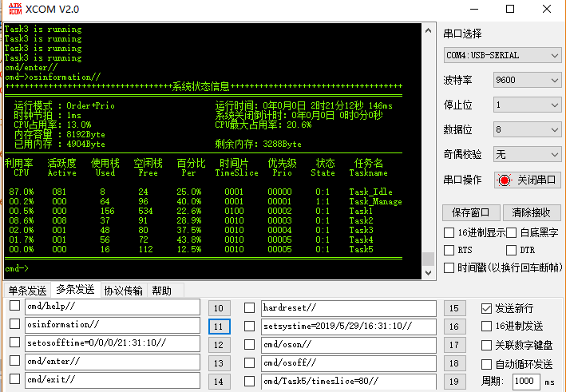Click send button 10 for cmd/help//
This screenshot has height=392, width=566.
[219, 308]
